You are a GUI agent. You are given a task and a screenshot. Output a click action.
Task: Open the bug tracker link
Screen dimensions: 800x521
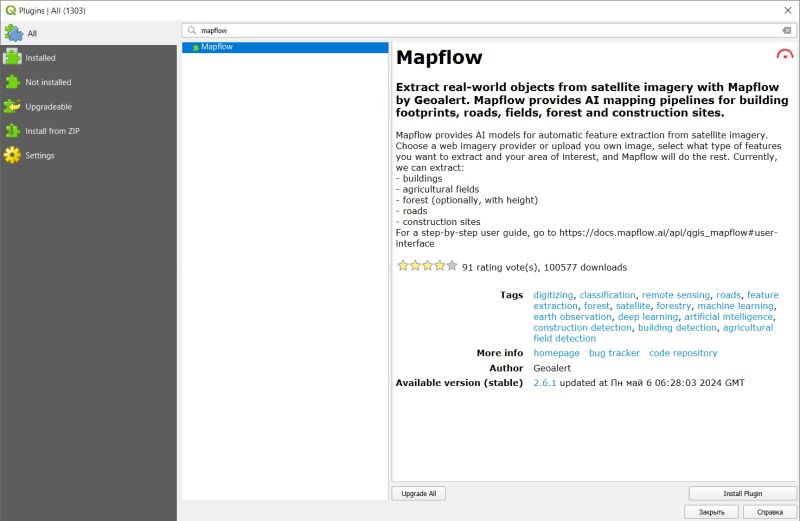[614, 353]
